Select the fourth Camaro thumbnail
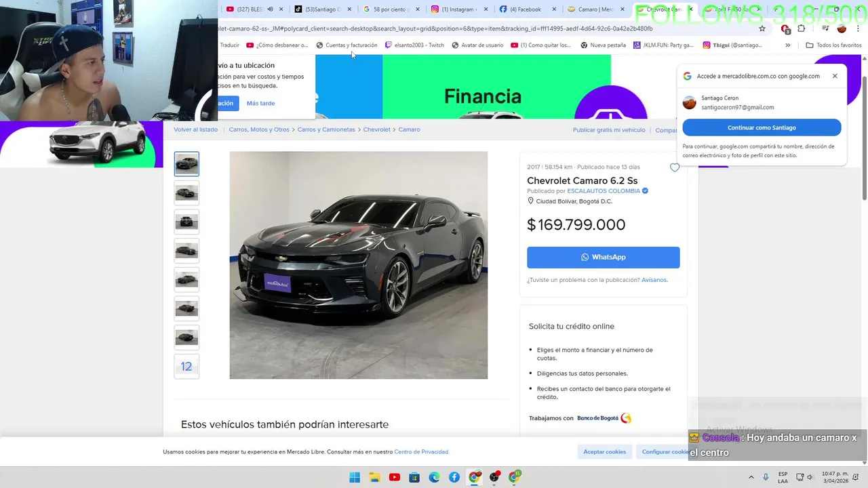The height and width of the screenshot is (488, 868). coord(186,251)
